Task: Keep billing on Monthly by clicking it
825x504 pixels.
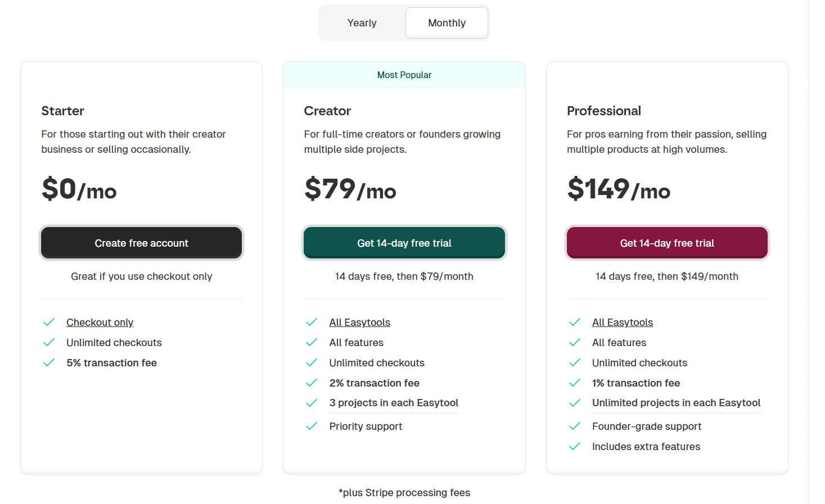Action: point(447,22)
